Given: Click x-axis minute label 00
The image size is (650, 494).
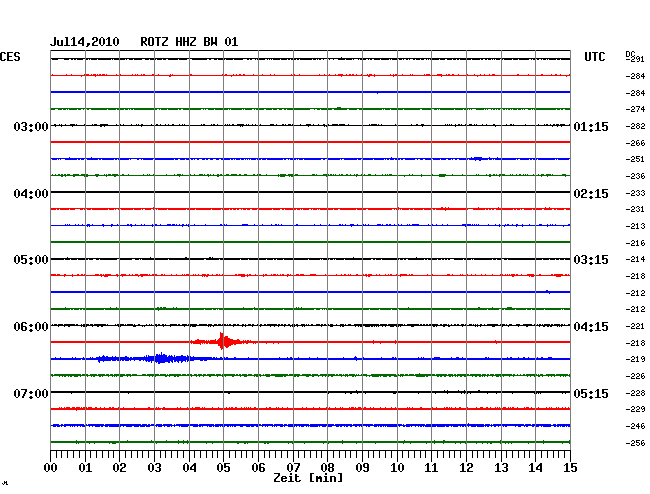Looking at the screenshot, I should click(51, 468).
